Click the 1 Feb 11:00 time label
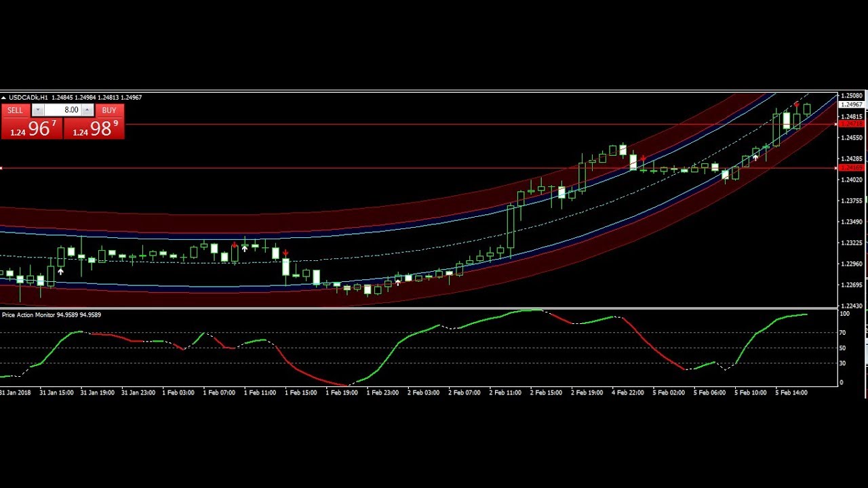The image size is (868, 488). point(260,392)
